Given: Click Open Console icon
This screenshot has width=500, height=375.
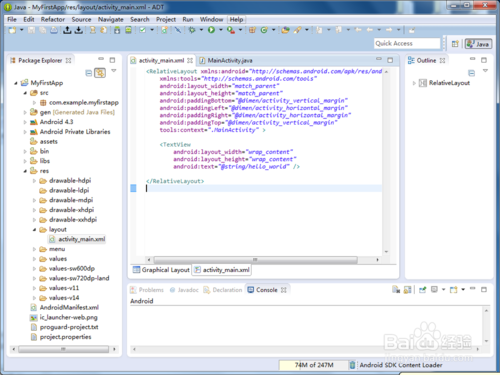Looking at the screenshot, I should 454,290.
